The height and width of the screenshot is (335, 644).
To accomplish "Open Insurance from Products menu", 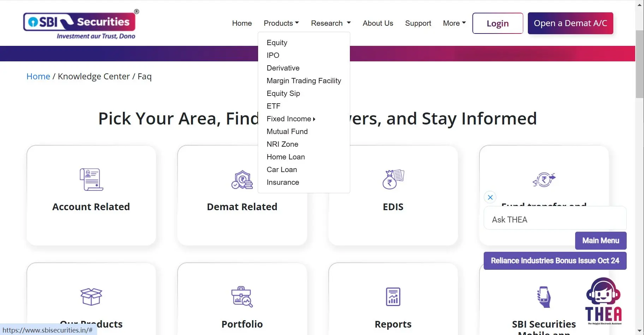I will [x=283, y=182].
